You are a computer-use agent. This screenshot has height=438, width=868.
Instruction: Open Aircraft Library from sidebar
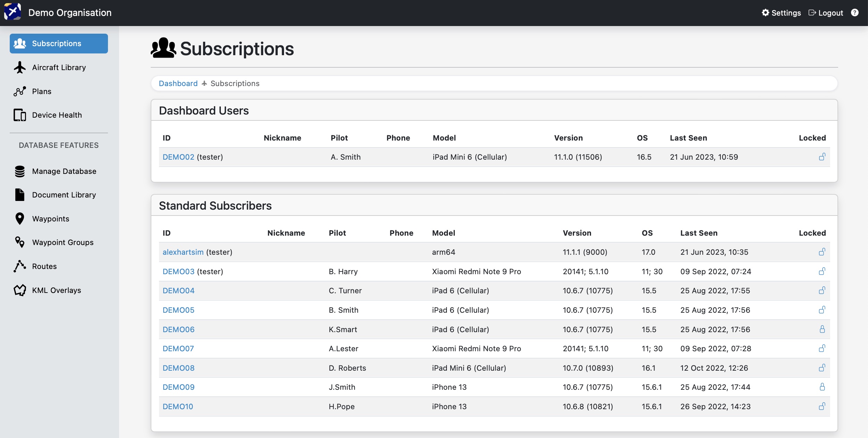(x=59, y=67)
